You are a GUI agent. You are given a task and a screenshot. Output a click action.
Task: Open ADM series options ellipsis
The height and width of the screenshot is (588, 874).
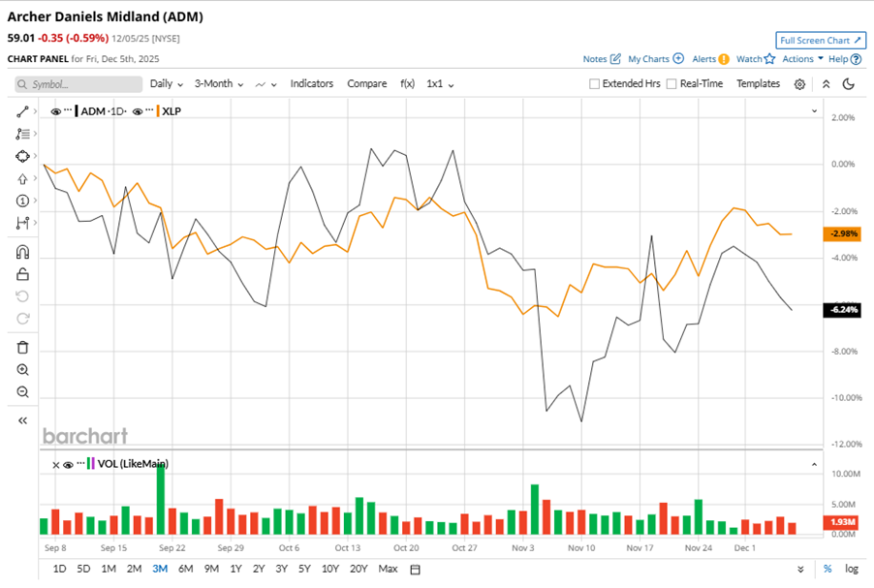[68, 110]
